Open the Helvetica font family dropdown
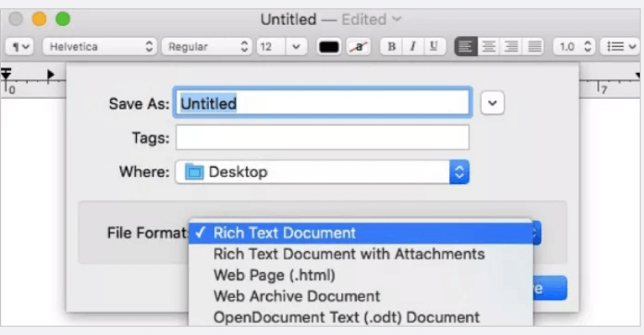This screenshot has width=644, height=335. tap(99, 47)
